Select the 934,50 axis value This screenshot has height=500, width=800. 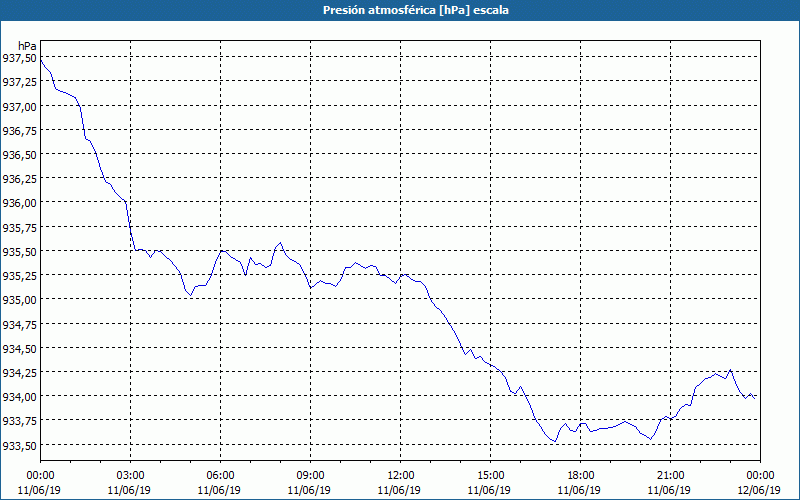coord(20,348)
